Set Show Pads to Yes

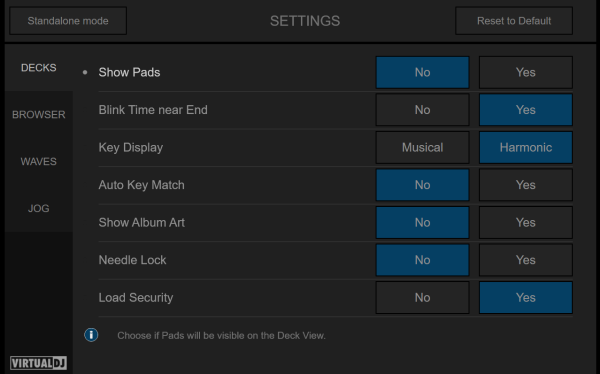(525, 72)
